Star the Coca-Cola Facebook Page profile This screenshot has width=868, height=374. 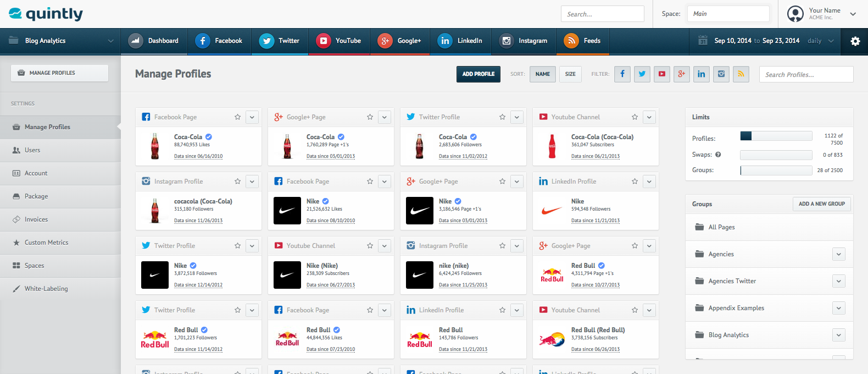click(x=238, y=117)
